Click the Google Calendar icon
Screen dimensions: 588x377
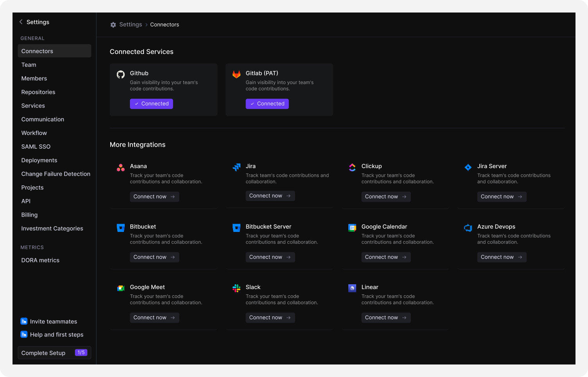[x=352, y=228]
